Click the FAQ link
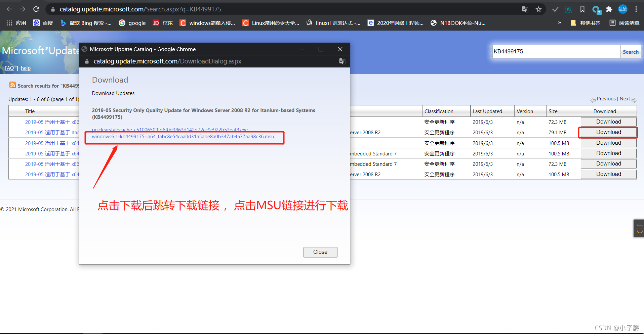Image resolution: width=644 pixels, height=334 pixels. (9, 68)
